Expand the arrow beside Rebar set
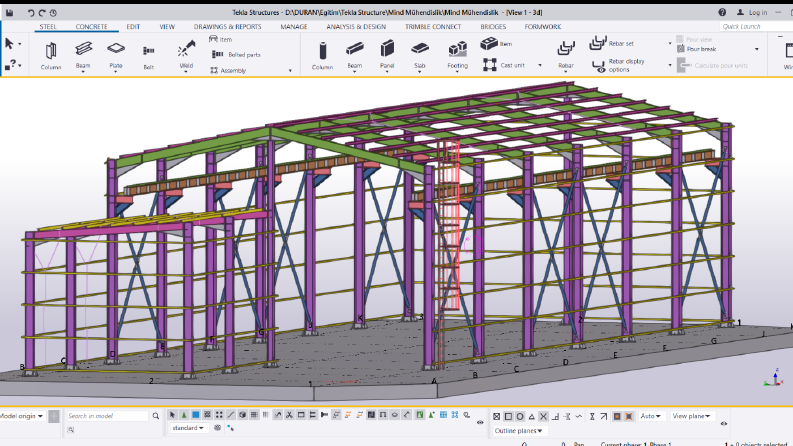This screenshot has height=446, width=793. [x=670, y=43]
